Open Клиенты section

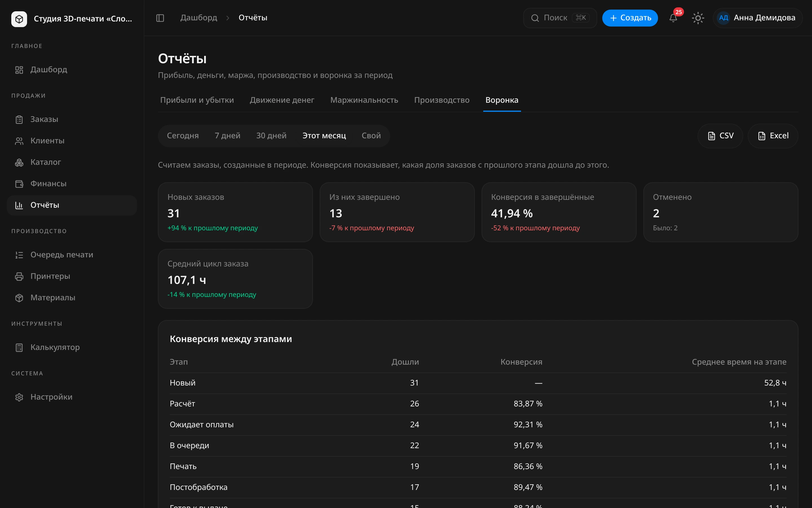tap(72, 141)
